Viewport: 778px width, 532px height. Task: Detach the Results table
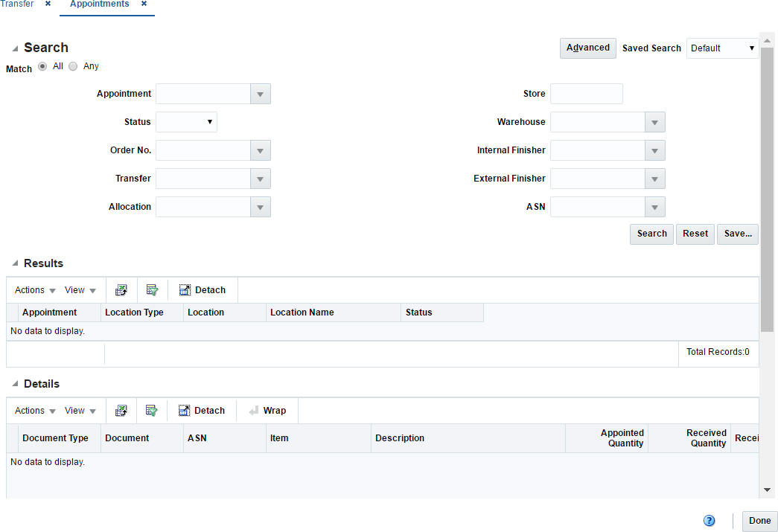pos(203,290)
